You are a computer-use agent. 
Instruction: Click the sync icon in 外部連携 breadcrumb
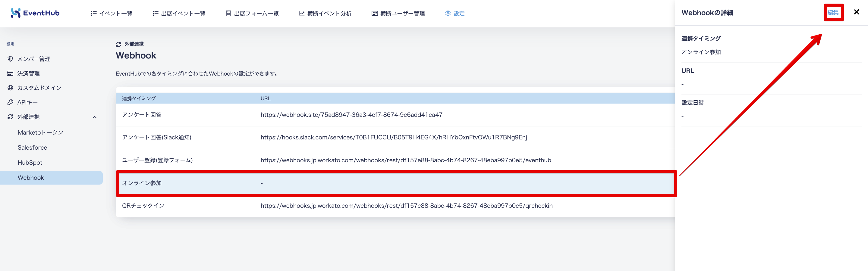119,45
